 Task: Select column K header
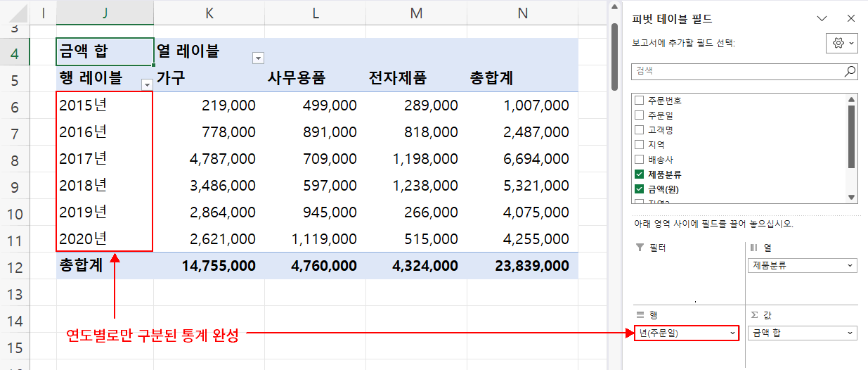[209, 12]
